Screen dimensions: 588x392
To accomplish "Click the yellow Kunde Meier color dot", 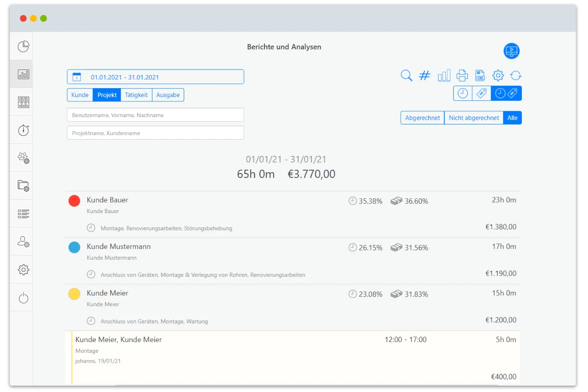I will click(x=74, y=294).
